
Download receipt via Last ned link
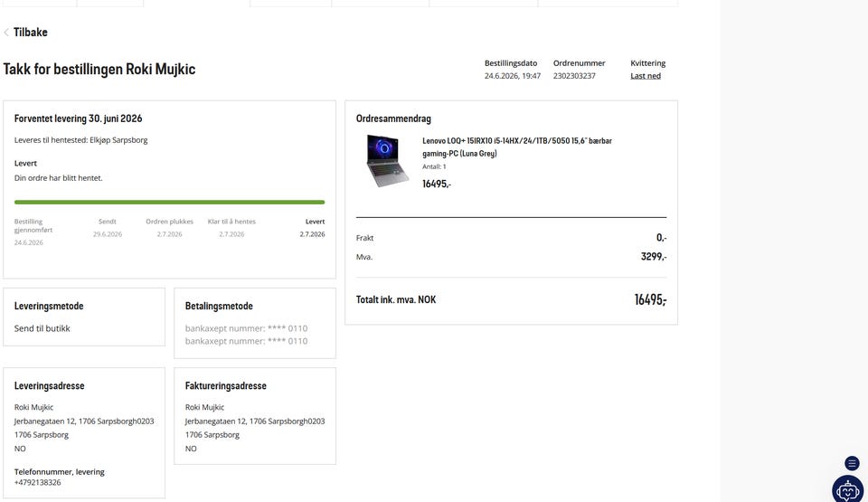point(646,76)
